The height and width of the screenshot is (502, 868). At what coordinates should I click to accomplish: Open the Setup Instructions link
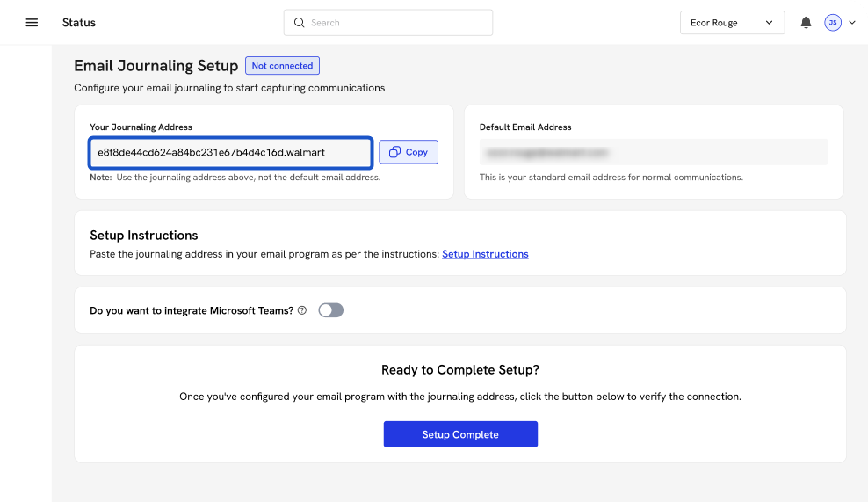(485, 254)
